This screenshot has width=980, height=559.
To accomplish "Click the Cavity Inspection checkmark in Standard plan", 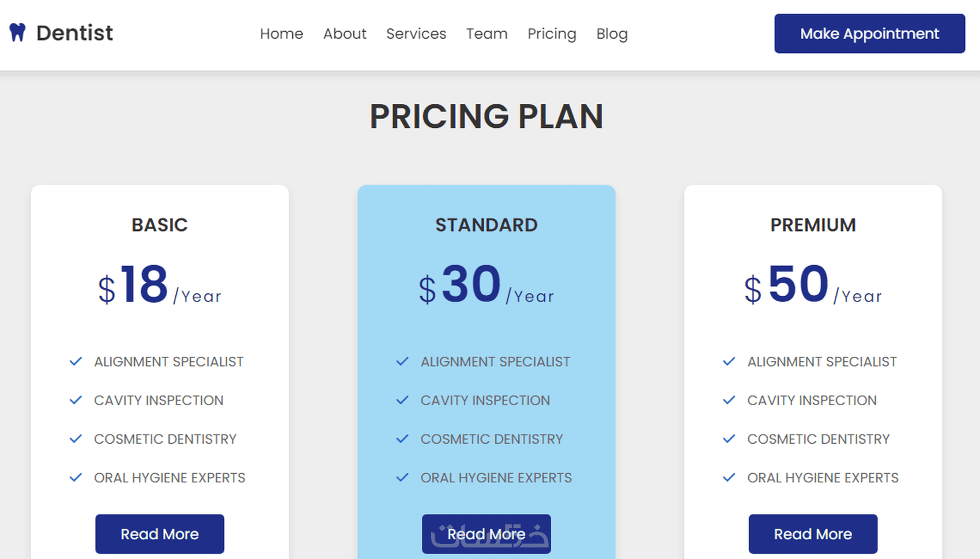I will pyautogui.click(x=402, y=401).
